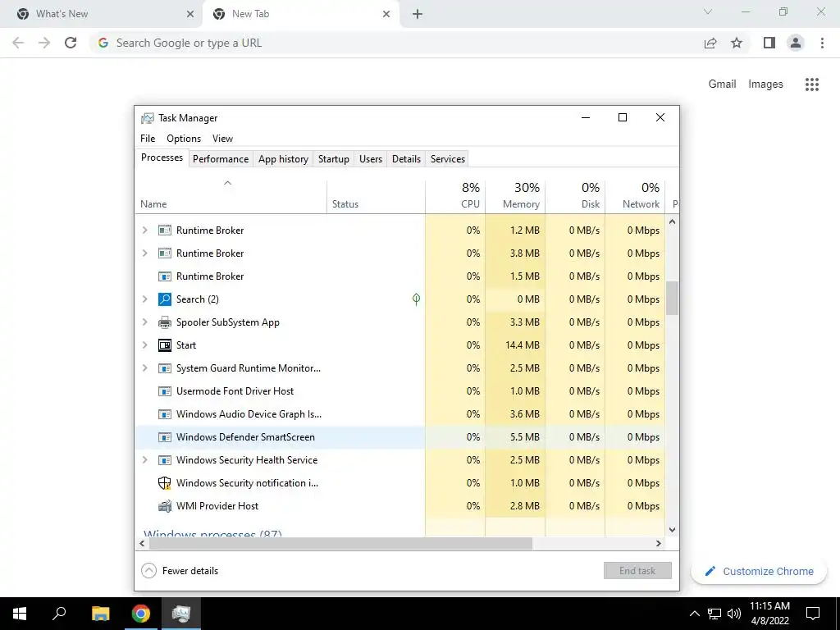Switch to the Services tab
The width and height of the screenshot is (840, 630).
coord(448,159)
